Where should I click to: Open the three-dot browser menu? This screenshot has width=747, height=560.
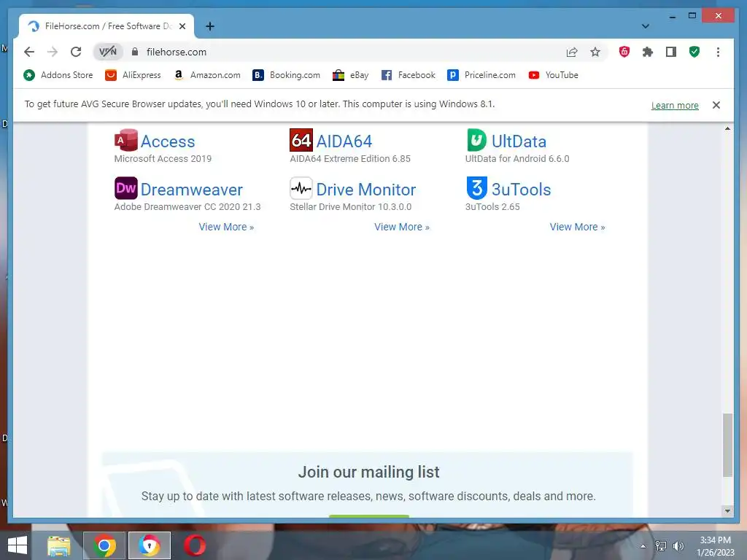(x=718, y=52)
